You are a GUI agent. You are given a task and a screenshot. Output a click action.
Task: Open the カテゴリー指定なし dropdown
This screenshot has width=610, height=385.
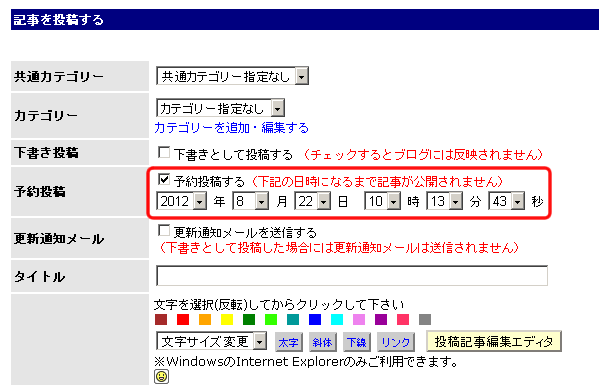point(220,108)
